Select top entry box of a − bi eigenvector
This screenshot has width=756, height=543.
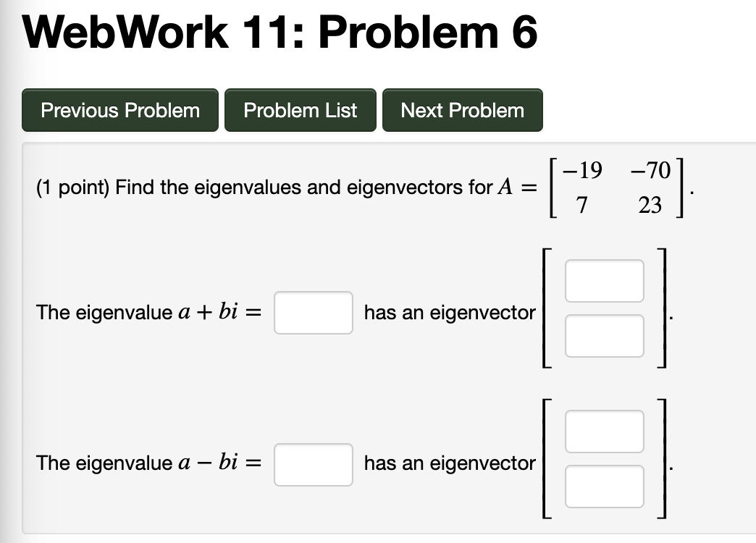tap(604, 432)
